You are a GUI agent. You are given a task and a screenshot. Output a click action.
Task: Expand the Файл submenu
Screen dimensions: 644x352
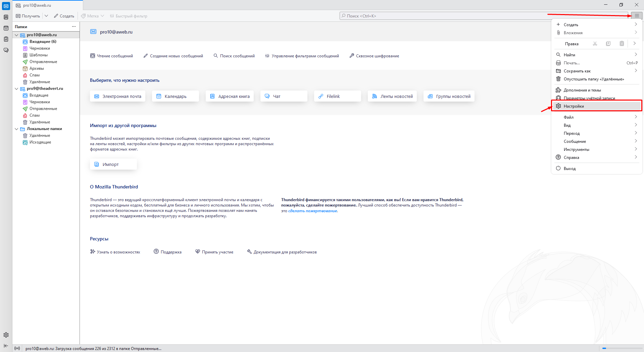point(597,117)
